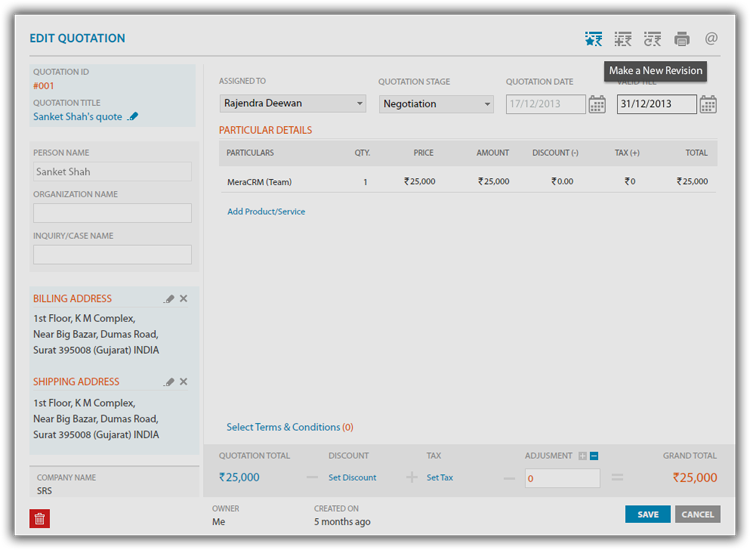The image size is (750, 550).
Task: Open the Valid Till calendar picker
Action: click(708, 104)
